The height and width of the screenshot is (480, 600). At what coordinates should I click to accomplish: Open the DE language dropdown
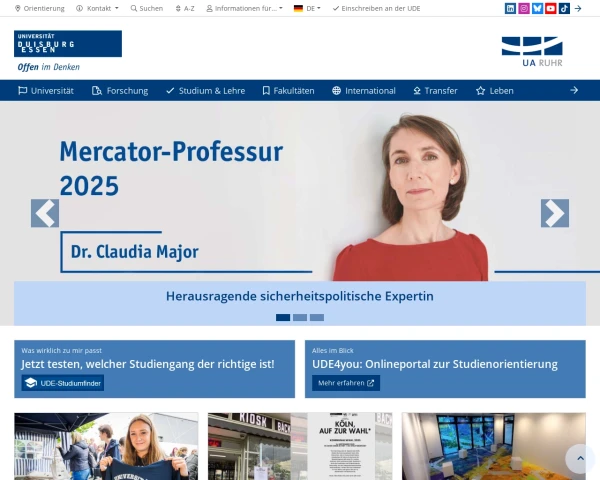(307, 8)
